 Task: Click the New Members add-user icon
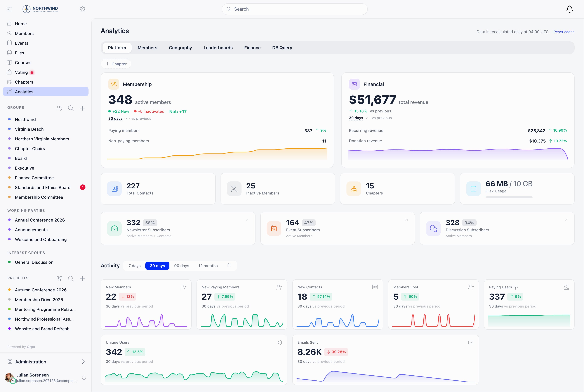(183, 287)
